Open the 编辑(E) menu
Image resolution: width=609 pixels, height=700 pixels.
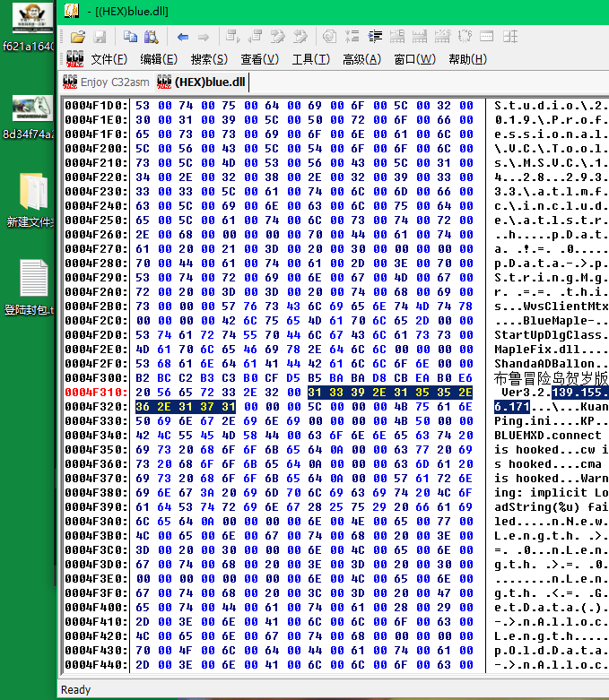[x=158, y=59]
